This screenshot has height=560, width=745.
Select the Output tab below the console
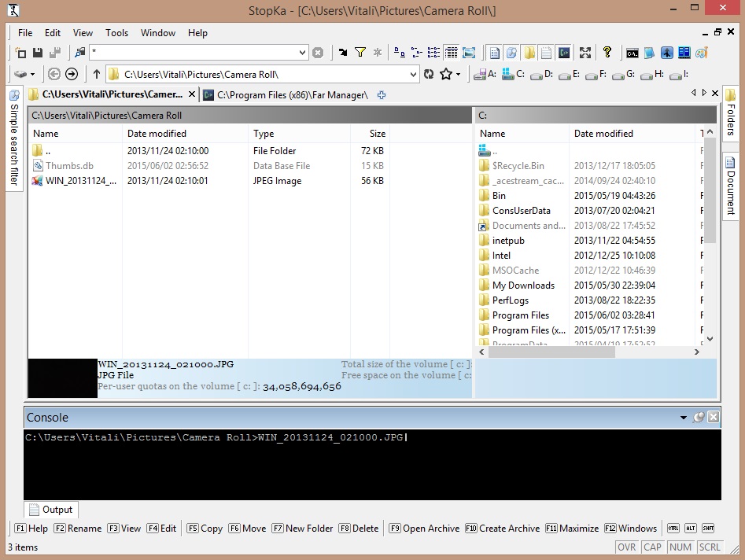[x=51, y=510]
